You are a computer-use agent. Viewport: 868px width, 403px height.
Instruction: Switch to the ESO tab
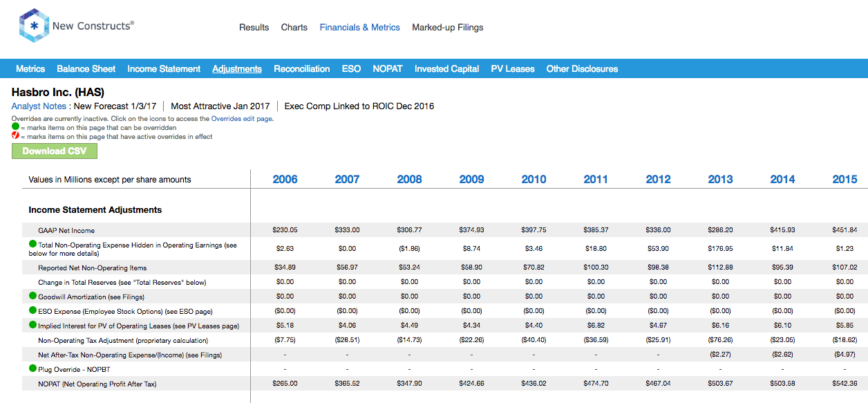[351, 68]
